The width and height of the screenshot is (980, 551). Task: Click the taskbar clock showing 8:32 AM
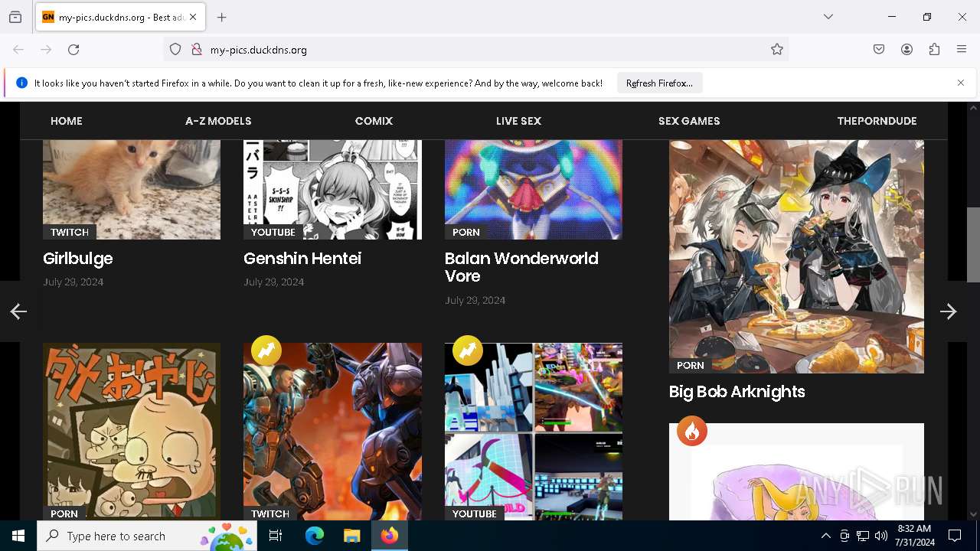[914, 536]
